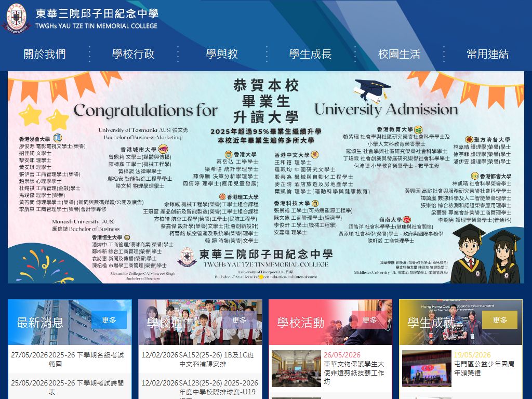
Task: Open the 學校通告 section heading
Action: pos(170,322)
